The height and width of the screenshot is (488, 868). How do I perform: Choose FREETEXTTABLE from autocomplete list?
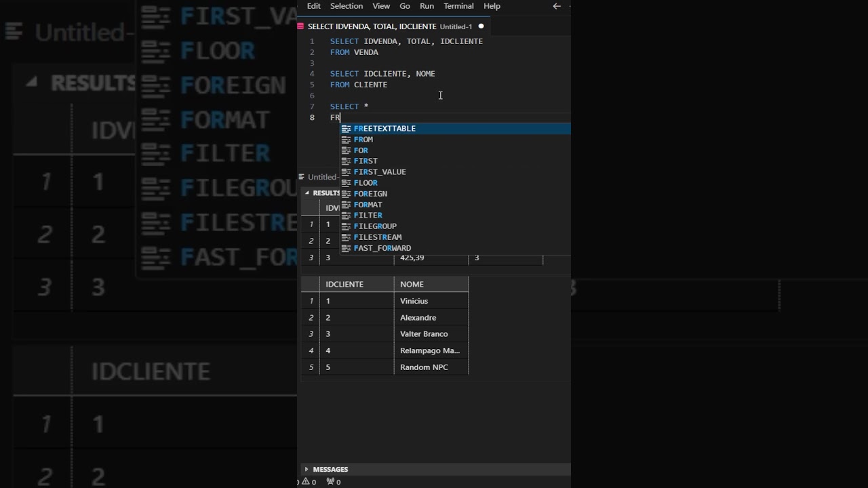(x=455, y=129)
